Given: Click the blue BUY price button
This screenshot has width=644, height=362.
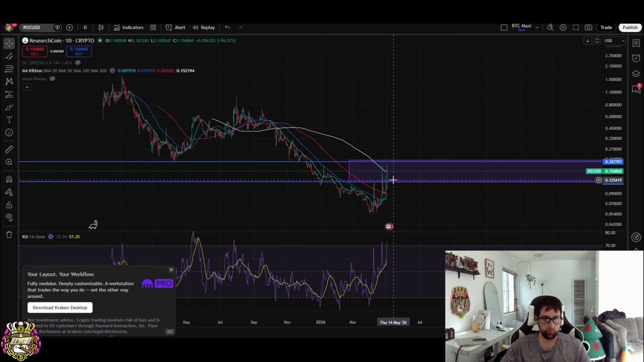Looking at the screenshot, I should (x=79, y=51).
